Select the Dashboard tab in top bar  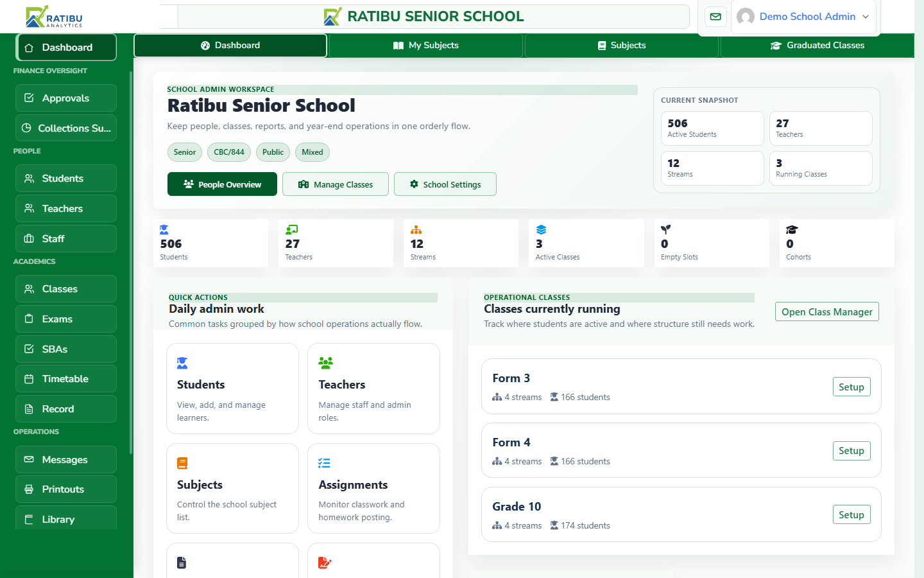pyautogui.click(x=230, y=46)
